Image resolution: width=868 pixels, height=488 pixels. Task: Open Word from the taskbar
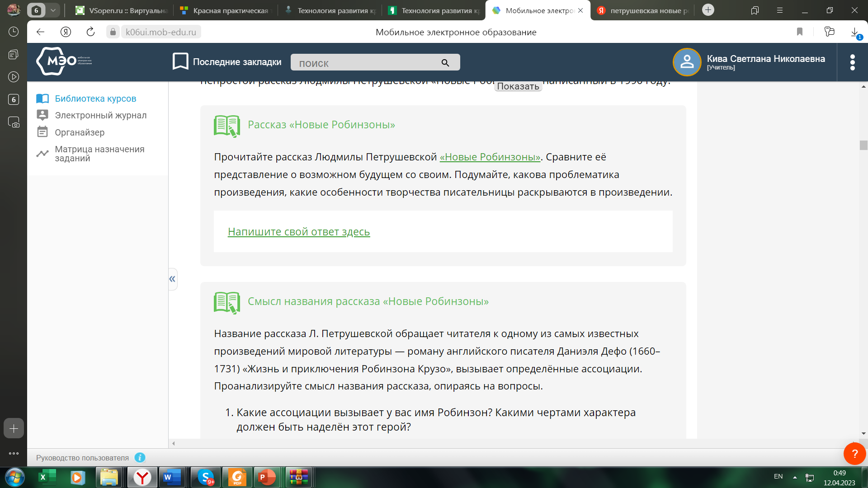pos(172,477)
